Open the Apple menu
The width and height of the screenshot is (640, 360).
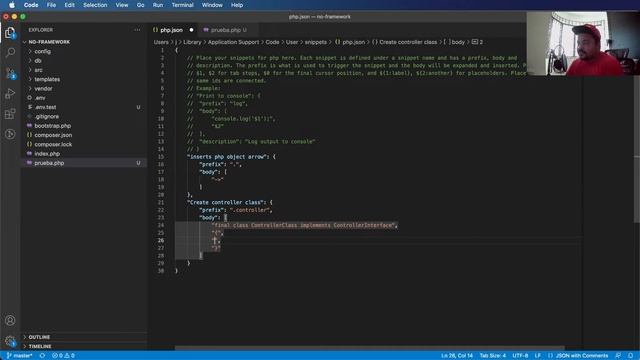(x=11, y=5)
